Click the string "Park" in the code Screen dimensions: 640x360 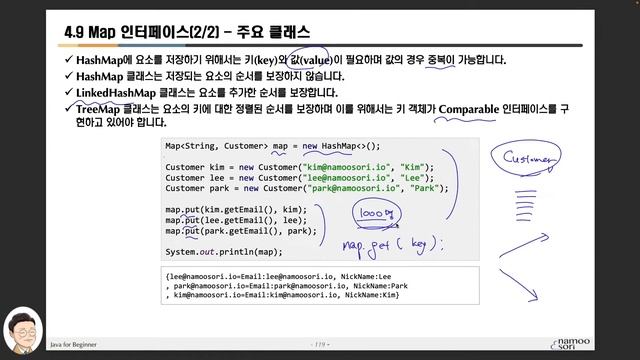[424, 189]
